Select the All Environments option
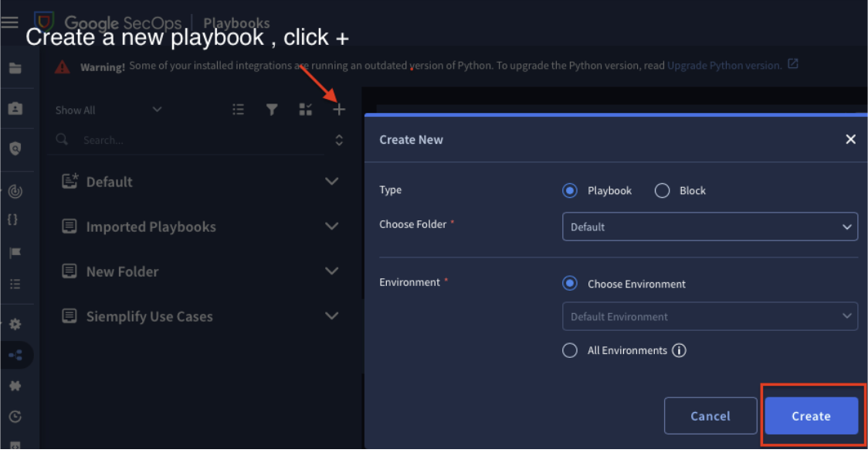Screen dimensions: 868x453 tap(569, 350)
